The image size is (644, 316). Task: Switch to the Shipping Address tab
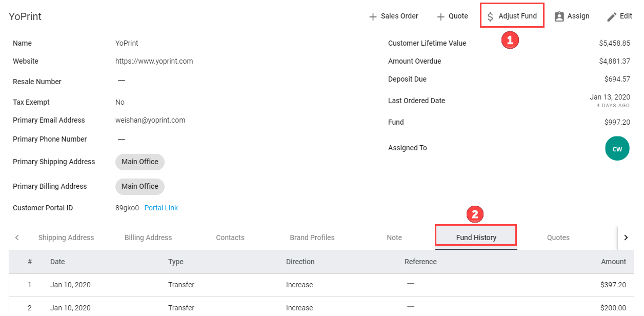[66, 238]
